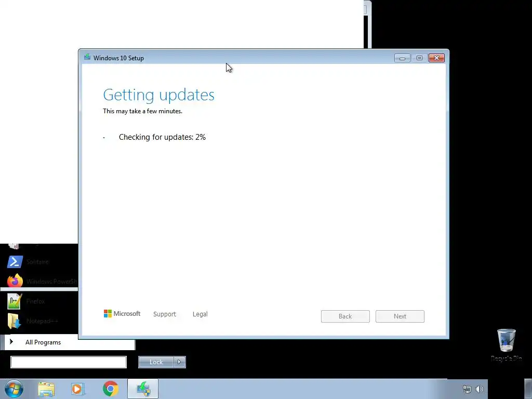The height and width of the screenshot is (399, 532).
Task: Launch Firefox icon in Start menu
Action: tap(15, 281)
